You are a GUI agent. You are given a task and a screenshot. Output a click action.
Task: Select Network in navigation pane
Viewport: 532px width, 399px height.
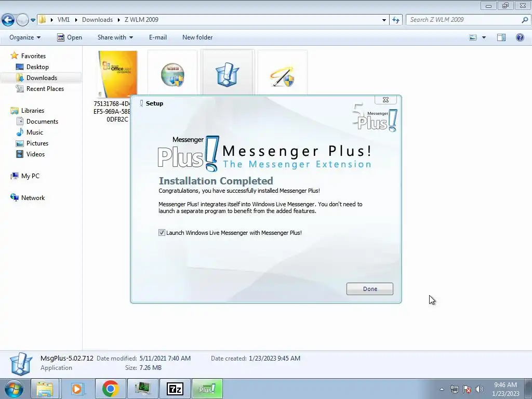(x=33, y=198)
